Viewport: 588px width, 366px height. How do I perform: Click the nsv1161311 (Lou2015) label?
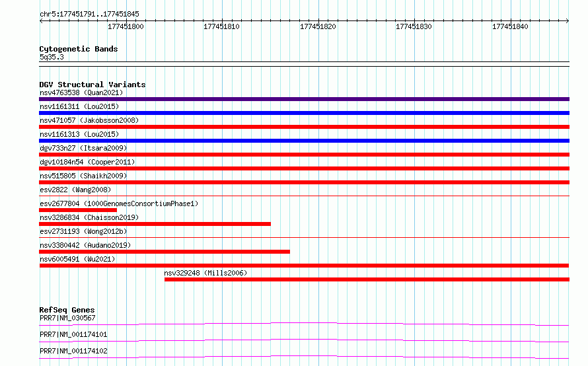tap(79, 106)
